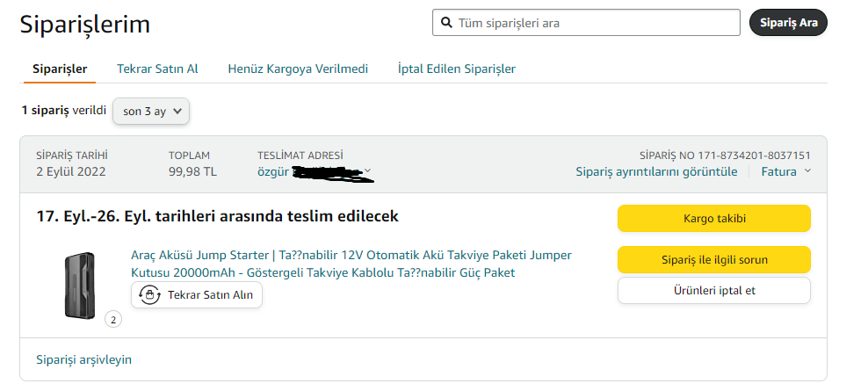Click the magnifier icon in search box

pos(446,23)
